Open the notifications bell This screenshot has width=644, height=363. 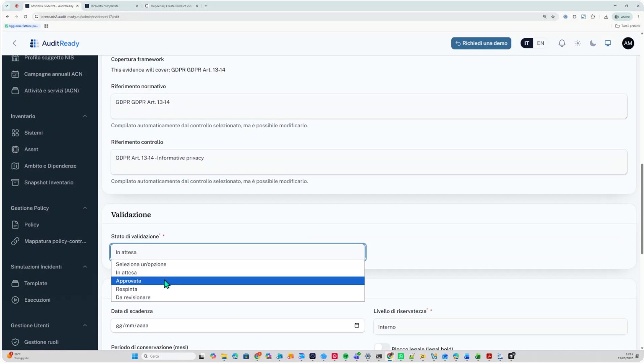pyautogui.click(x=562, y=43)
